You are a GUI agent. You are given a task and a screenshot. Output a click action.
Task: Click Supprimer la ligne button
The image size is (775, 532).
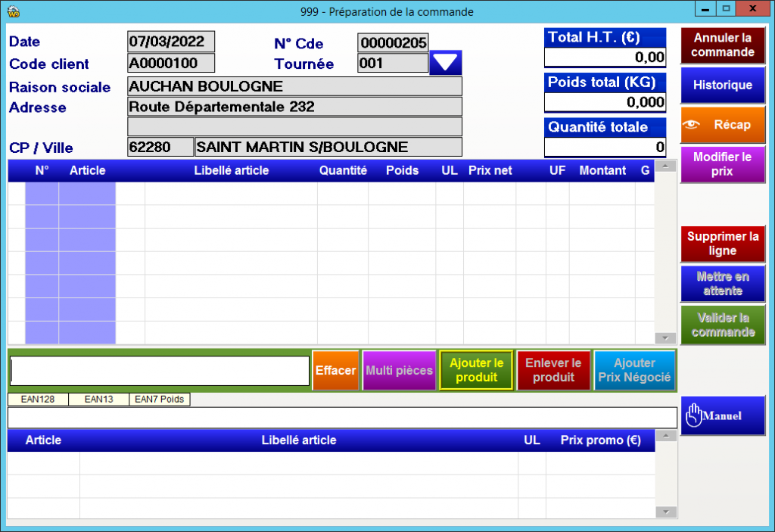pos(722,244)
